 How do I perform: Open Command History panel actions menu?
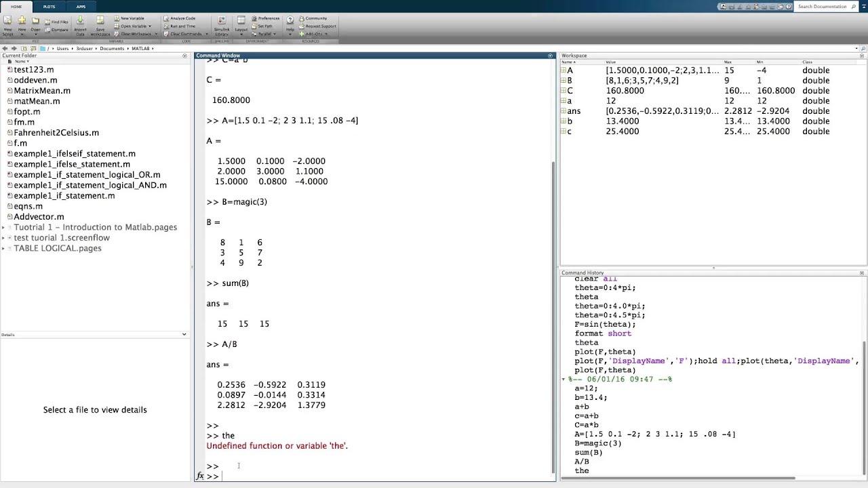tap(862, 273)
